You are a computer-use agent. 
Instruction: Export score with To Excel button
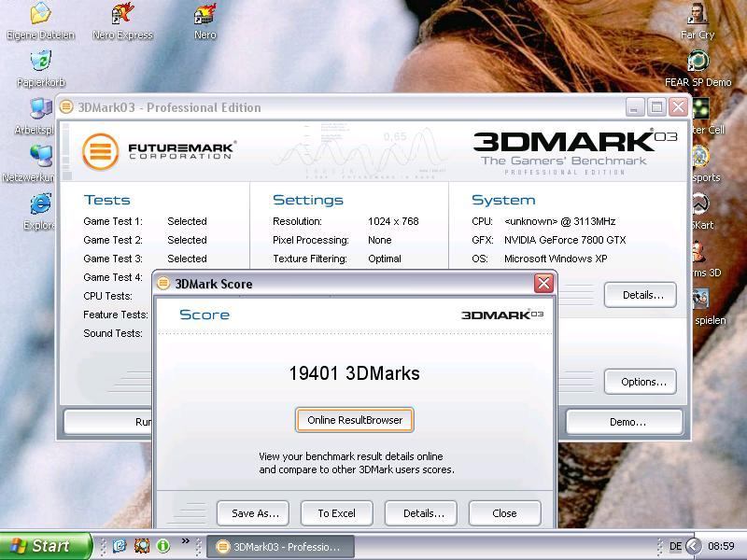(337, 513)
